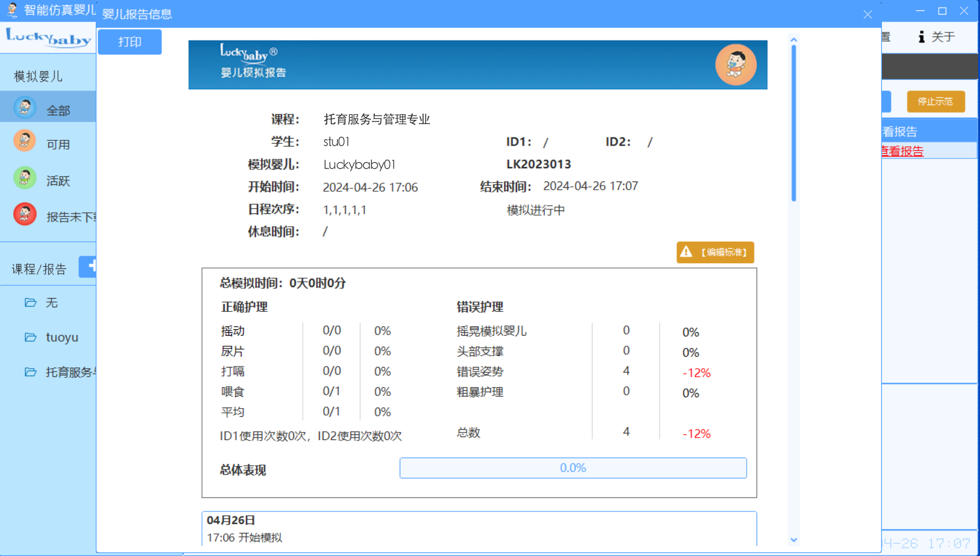This screenshot has width=980, height=556.
Task: Click the Luckybaby logo in sidebar
Action: coord(48,38)
